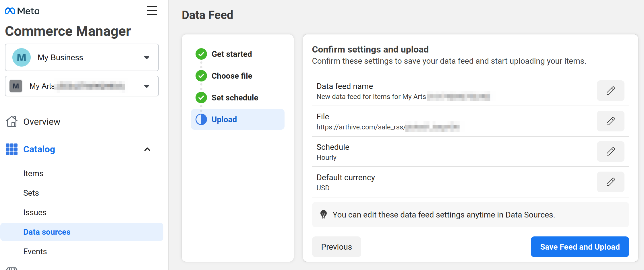
Task: Click the Hourly schedule value
Action: tap(326, 158)
